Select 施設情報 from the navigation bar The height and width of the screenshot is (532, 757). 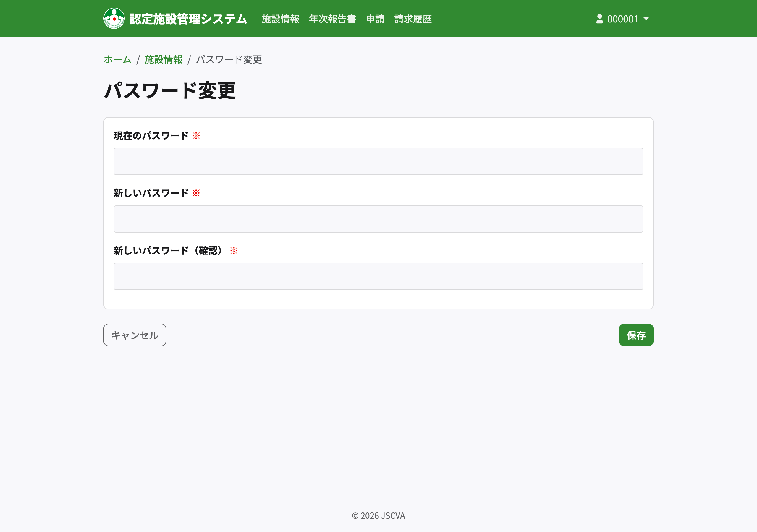pos(280,19)
